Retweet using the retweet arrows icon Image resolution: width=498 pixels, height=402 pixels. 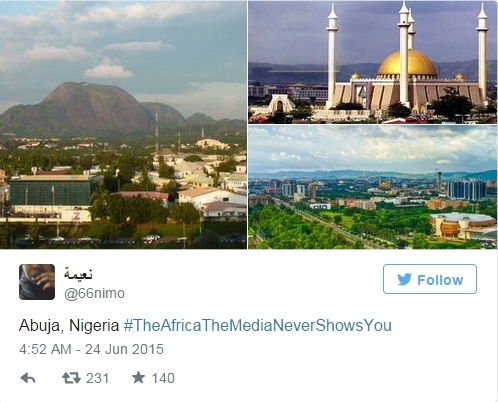pos(71,378)
